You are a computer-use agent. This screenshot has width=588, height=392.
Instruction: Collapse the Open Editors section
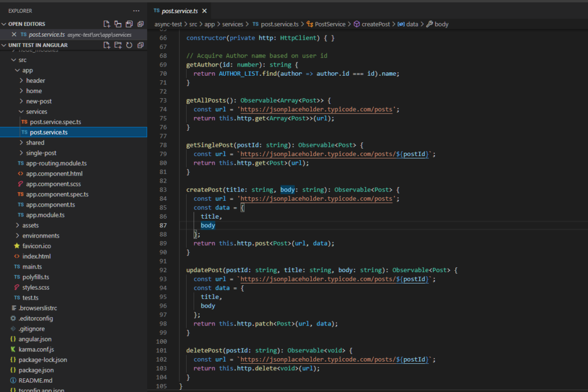pos(5,24)
